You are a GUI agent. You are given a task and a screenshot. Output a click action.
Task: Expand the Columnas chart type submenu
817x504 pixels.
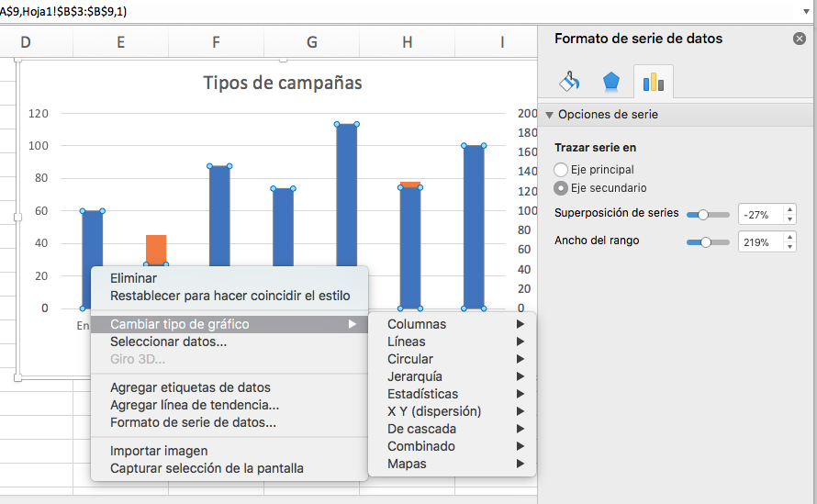452,324
